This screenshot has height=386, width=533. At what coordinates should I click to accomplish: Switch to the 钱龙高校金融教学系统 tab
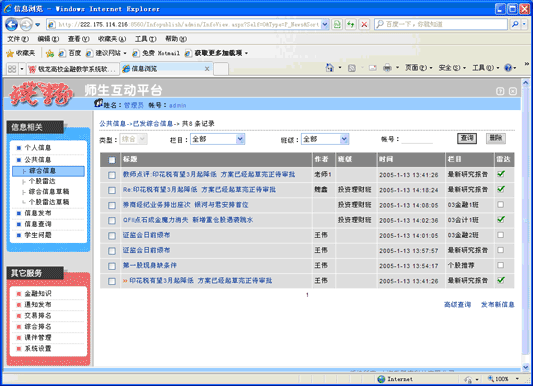coord(73,69)
